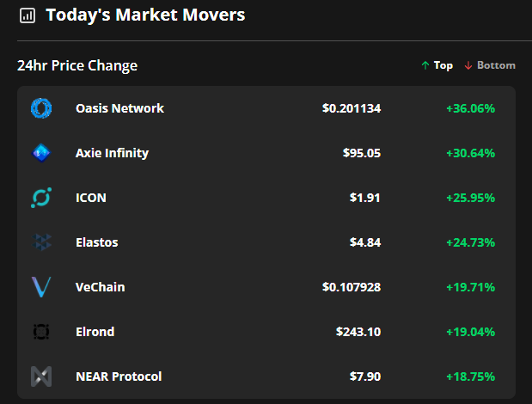
Task: Open the Oasis Network coin page
Action: [x=119, y=108]
